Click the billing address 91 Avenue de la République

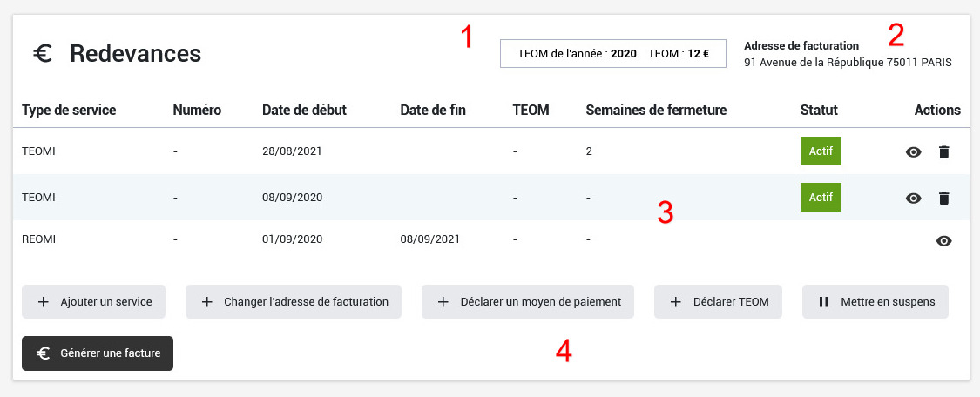coord(848,63)
